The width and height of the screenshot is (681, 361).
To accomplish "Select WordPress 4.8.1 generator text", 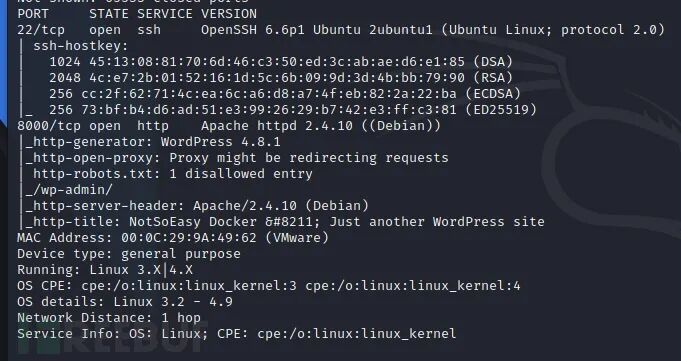I will (x=221, y=142).
